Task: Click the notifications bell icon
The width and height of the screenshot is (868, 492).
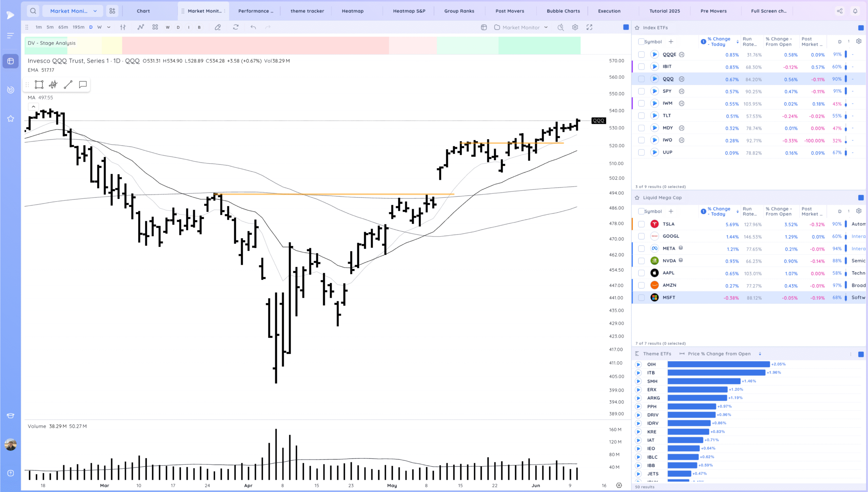Action: click(855, 11)
